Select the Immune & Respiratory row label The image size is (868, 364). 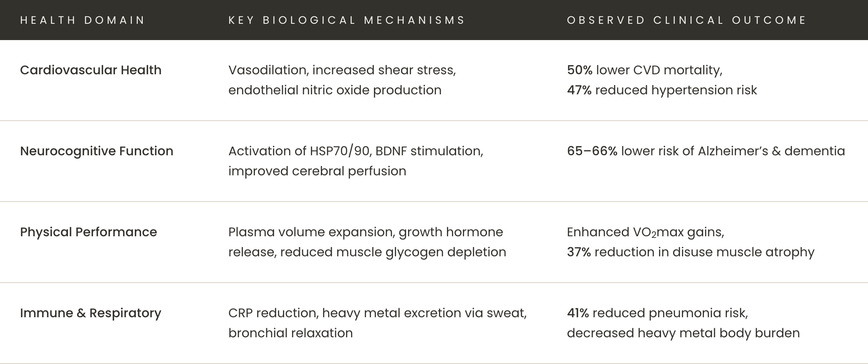pos(91,313)
